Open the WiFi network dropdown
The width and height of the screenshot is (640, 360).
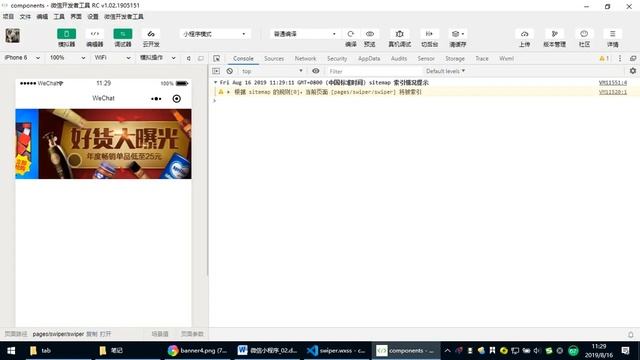(x=112, y=58)
